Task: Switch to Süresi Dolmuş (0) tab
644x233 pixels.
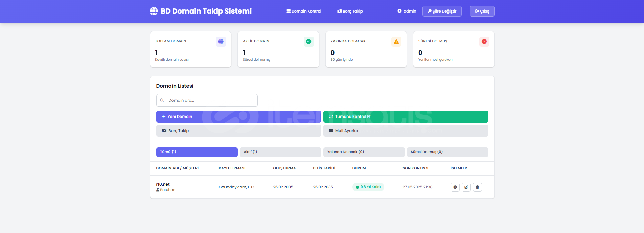Action: (447, 152)
